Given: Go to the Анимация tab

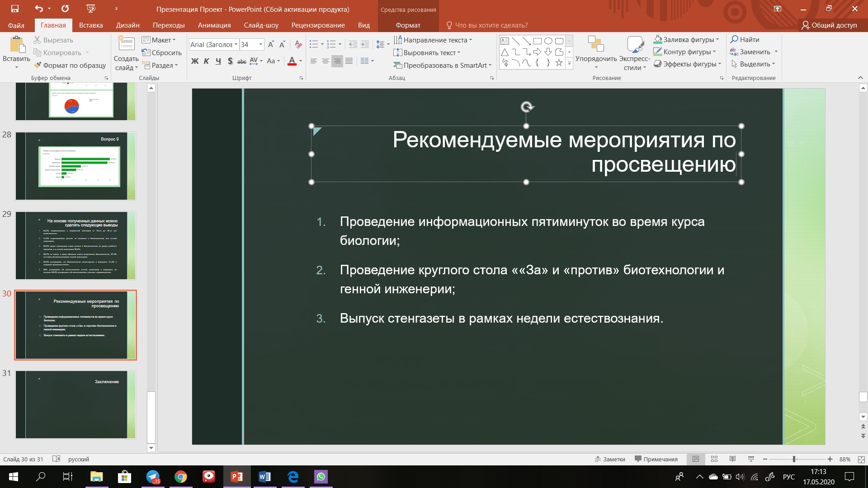Looking at the screenshot, I should tap(214, 25).
